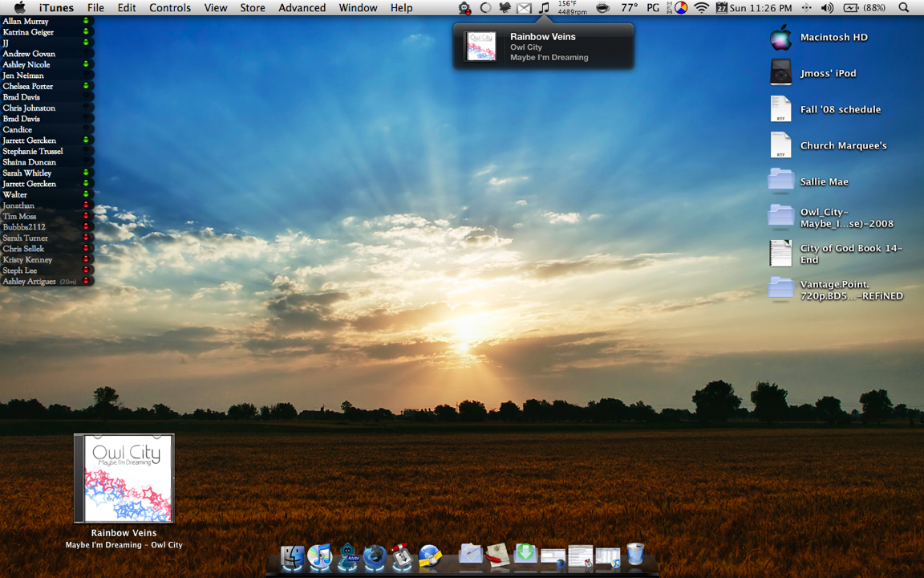Open the Adium robot icon in the Dock
The height and width of the screenshot is (578, 924).
coord(347,557)
